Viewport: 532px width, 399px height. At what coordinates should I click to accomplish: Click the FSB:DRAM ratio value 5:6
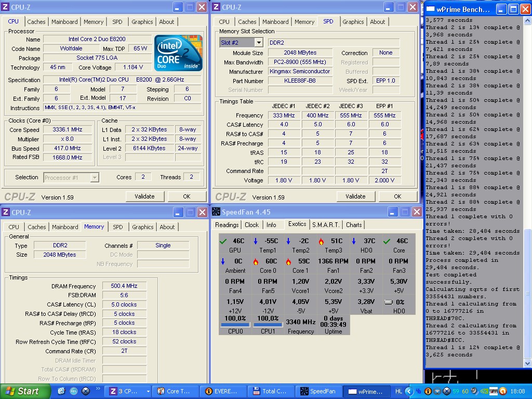coord(124,295)
